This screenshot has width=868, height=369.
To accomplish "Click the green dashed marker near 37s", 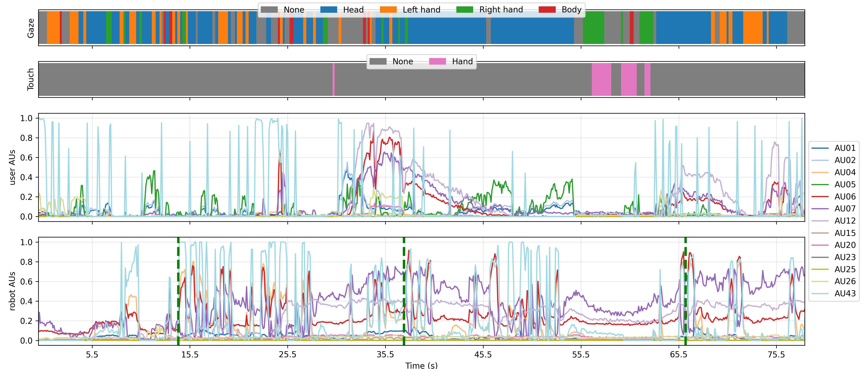I will (x=404, y=290).
